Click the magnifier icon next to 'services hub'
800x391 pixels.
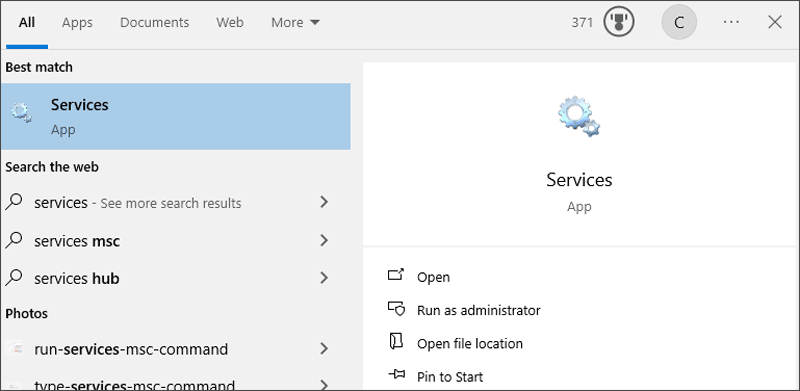[x=14, y=278]
